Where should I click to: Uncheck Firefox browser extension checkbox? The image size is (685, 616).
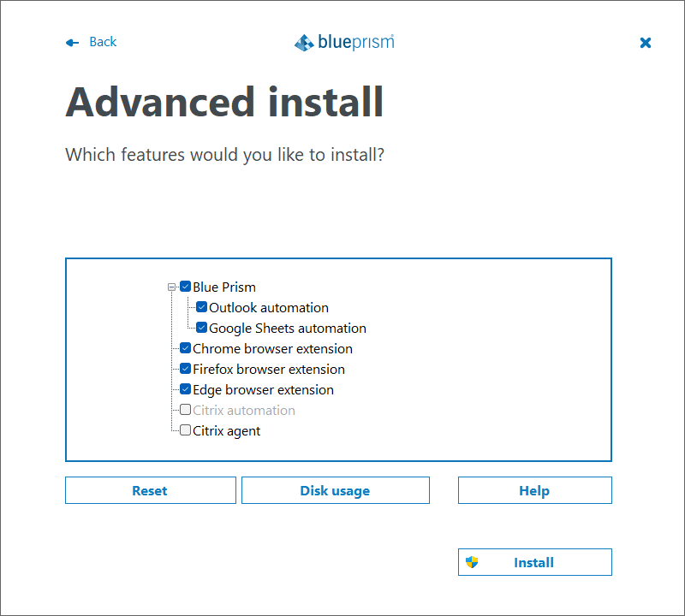(185, 369)
